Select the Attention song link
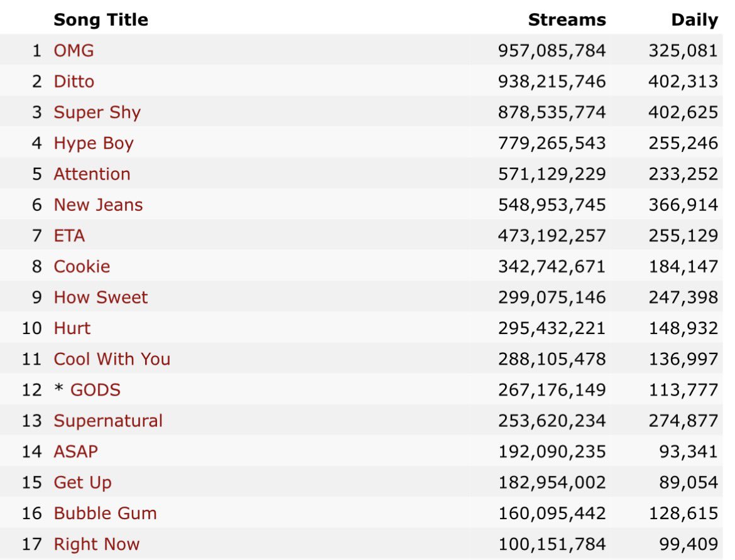This screenshot has height=560, width=735. coord(92,174)
